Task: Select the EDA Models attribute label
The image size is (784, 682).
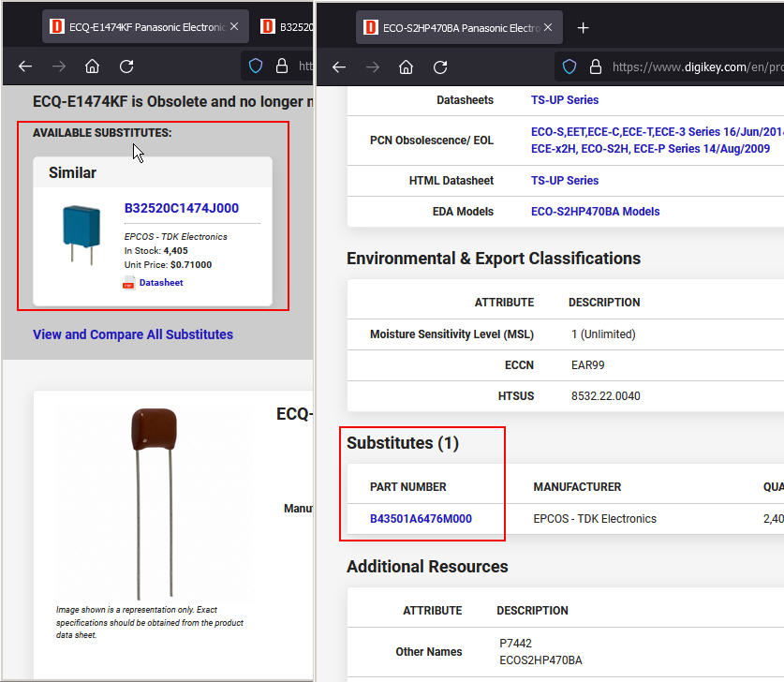Action: coord(463,212)
